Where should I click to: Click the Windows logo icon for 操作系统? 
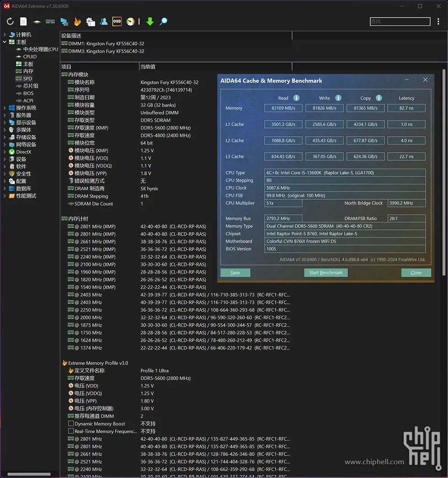(x=12, y=108)
